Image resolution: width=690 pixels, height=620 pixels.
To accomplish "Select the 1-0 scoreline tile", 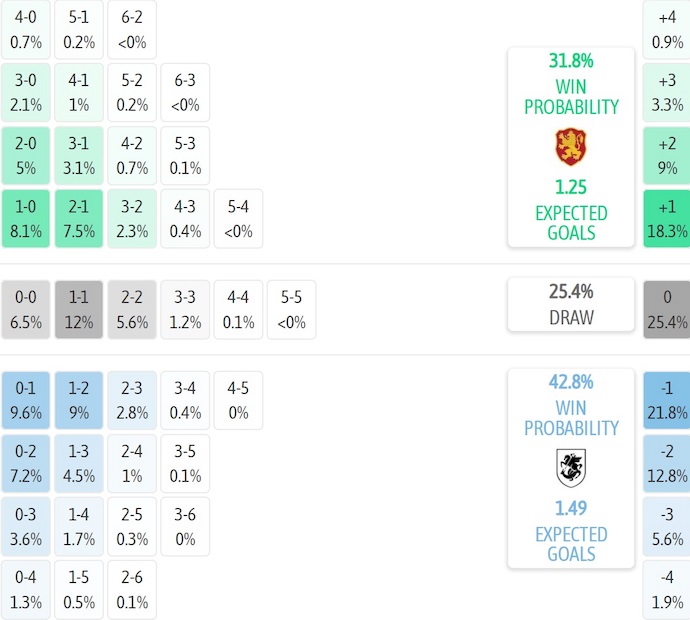I will [26, 219].
